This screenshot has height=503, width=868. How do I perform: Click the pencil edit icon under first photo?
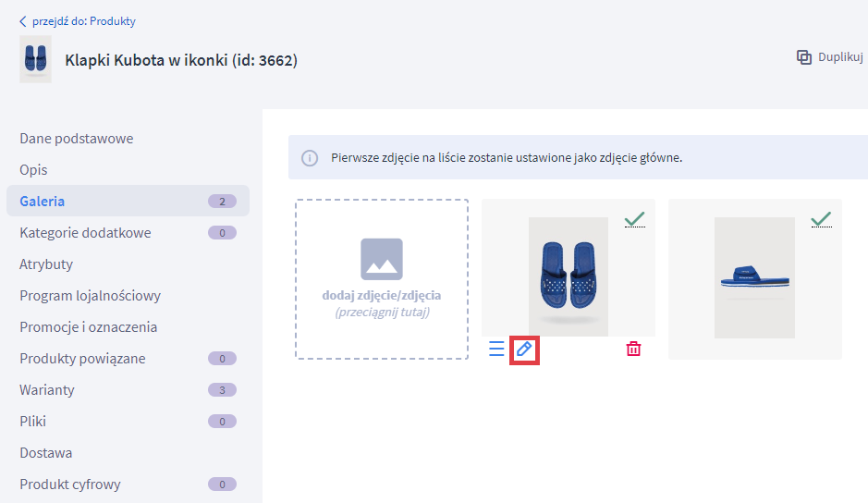point(524,350)
